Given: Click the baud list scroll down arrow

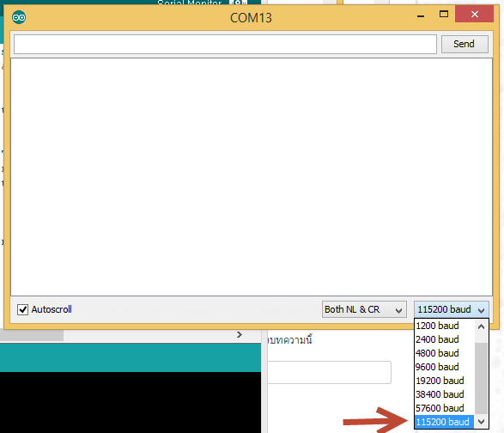Looking at the screenshot, I should tap(481, 422).
